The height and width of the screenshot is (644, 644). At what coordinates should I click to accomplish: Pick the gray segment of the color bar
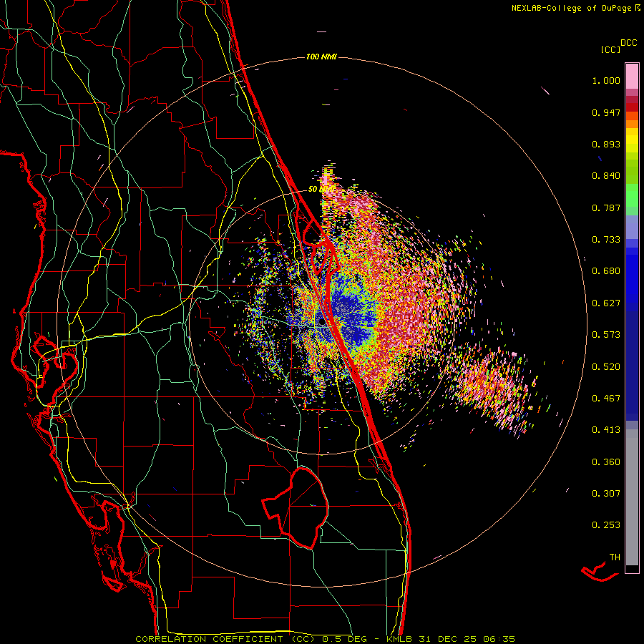click(x=632, y=497)
